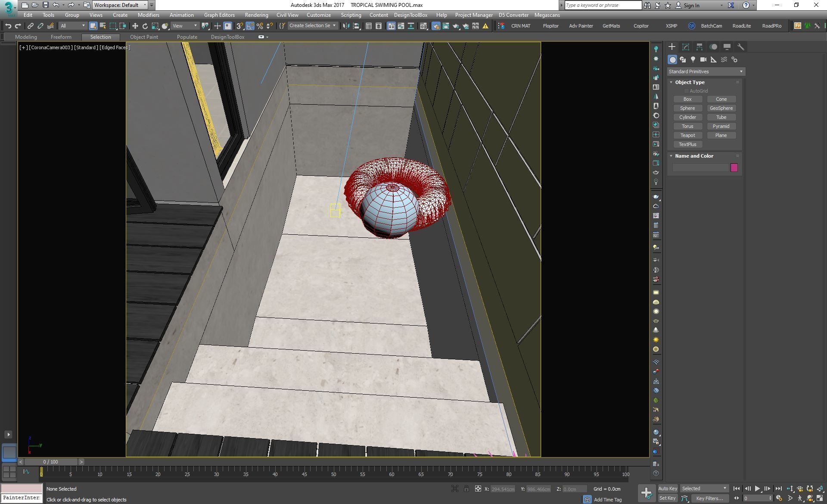
Task: Enable the AutoGrid checkbox
Action: click(687, 91)
